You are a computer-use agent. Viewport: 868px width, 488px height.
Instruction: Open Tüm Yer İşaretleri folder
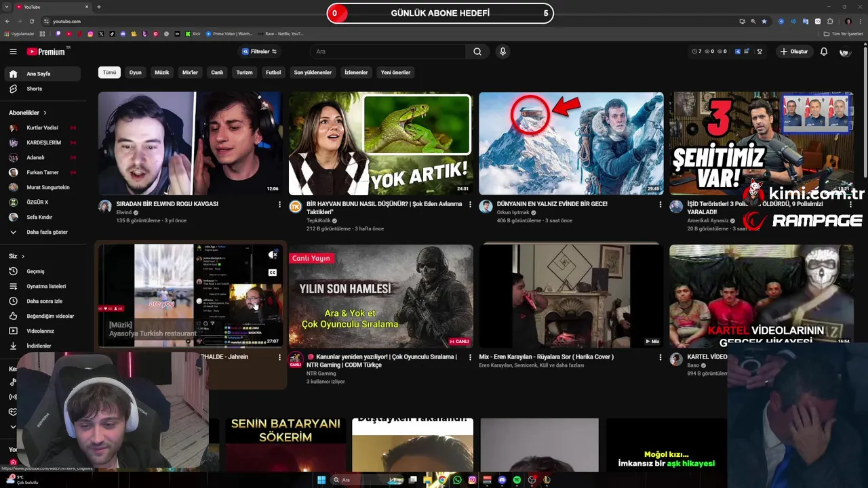[x=843, y=33]
